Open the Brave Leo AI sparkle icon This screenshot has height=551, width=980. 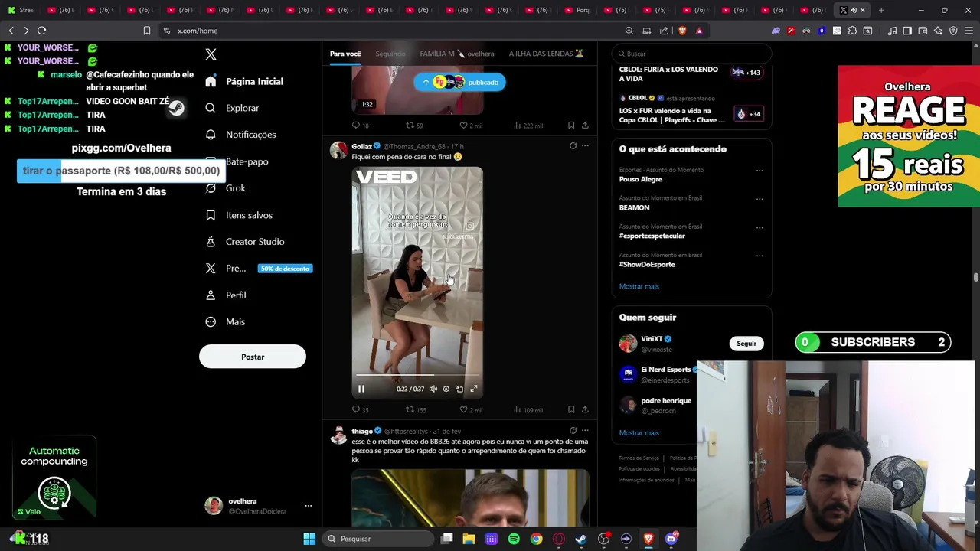click(x=938, y=31)
